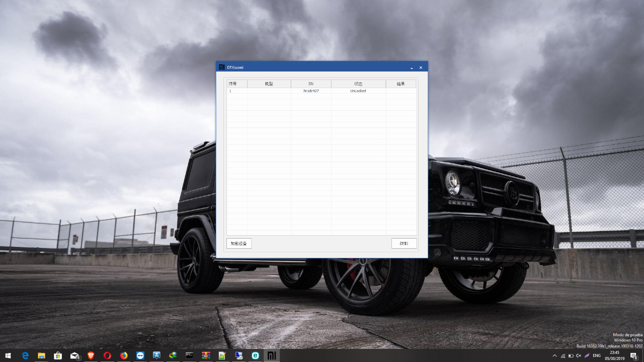Switch to the Command Prompt taskbar icon
Screen dimensions: 644x362
pos(189,355)
